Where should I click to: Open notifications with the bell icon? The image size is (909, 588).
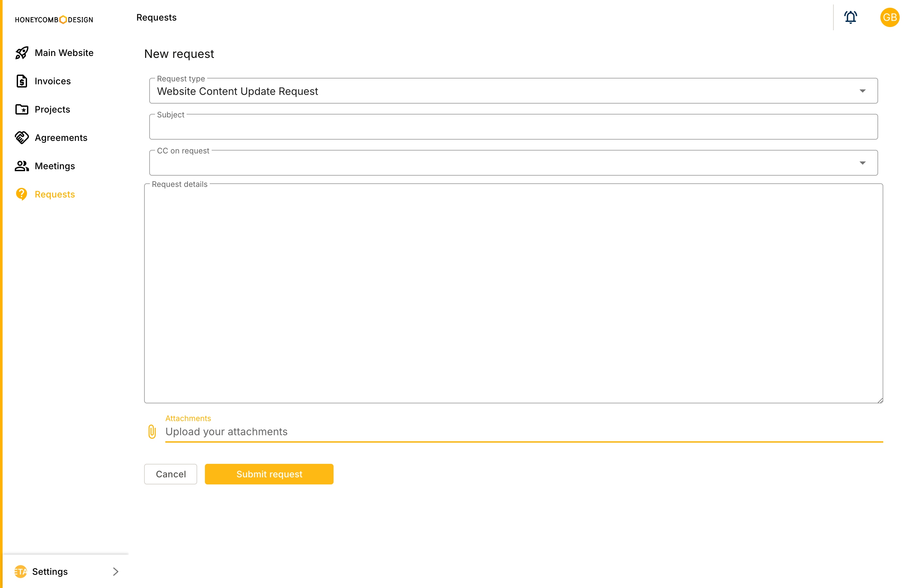850,18
